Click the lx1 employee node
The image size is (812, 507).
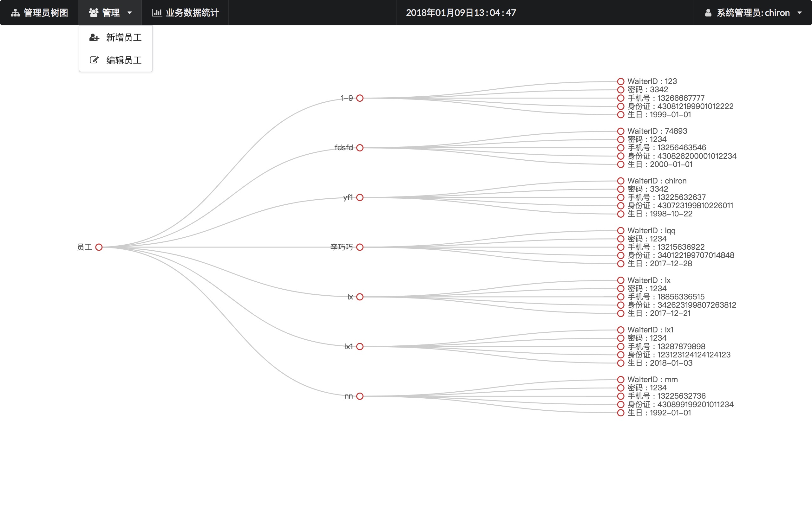click(360, 346)
